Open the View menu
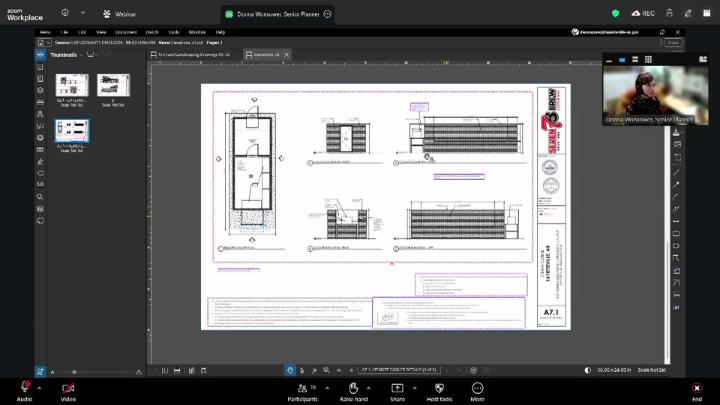The image size is (720, 405). [101, 32]
